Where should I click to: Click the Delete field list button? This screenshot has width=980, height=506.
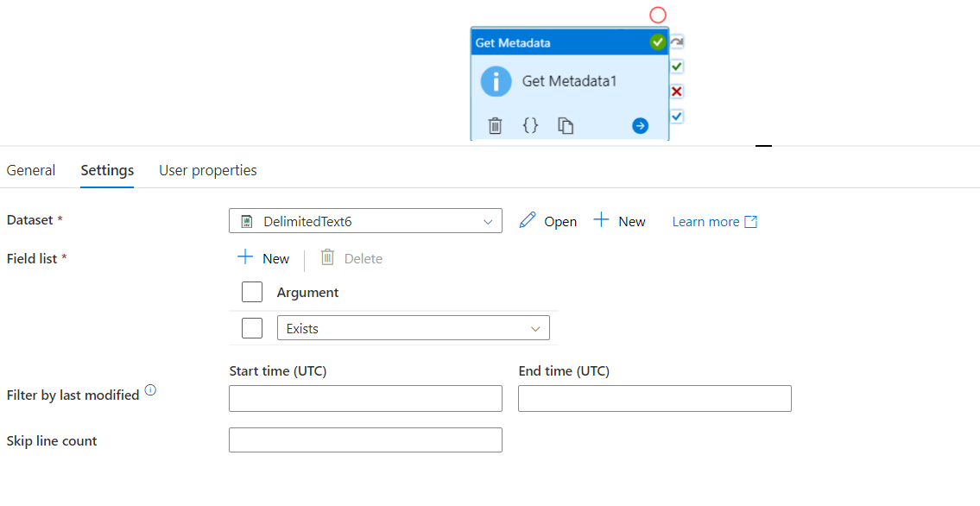[x=351, y=258]
